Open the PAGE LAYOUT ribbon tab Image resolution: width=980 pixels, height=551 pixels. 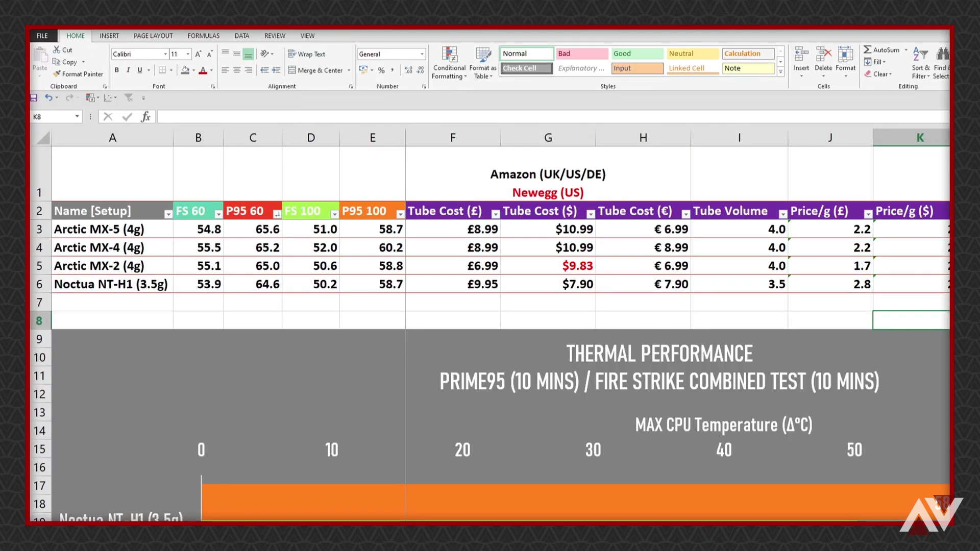[153, 36]
